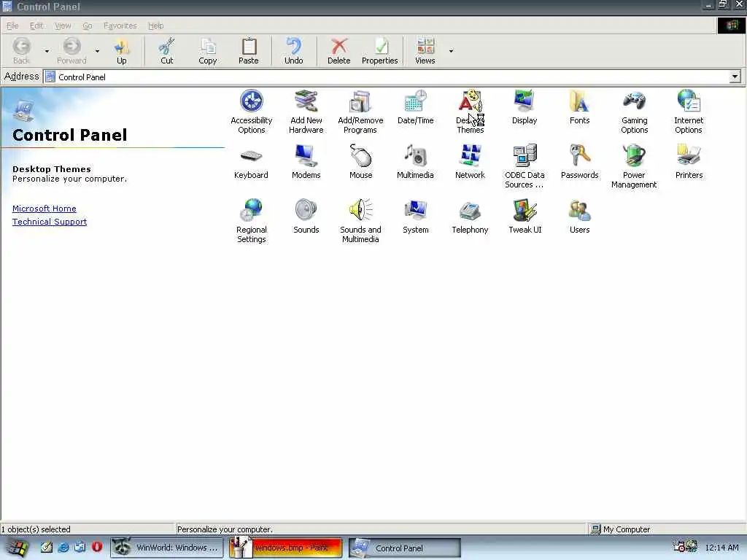Image resolution: width=747 pixels, height=560 pixels.
Task: Click the Views toolbar button
Action: click(x=425, y=51)
